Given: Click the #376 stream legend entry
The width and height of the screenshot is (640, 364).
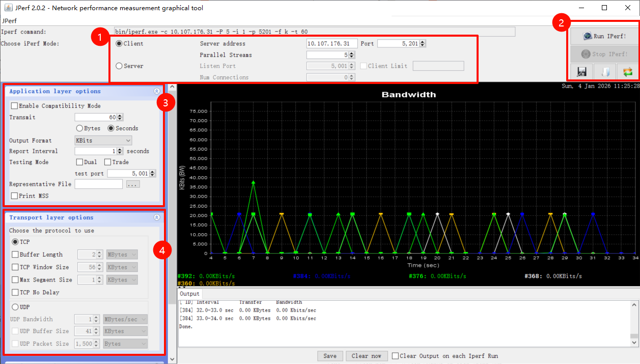Looking at the screenshot, I should [438, 276].
